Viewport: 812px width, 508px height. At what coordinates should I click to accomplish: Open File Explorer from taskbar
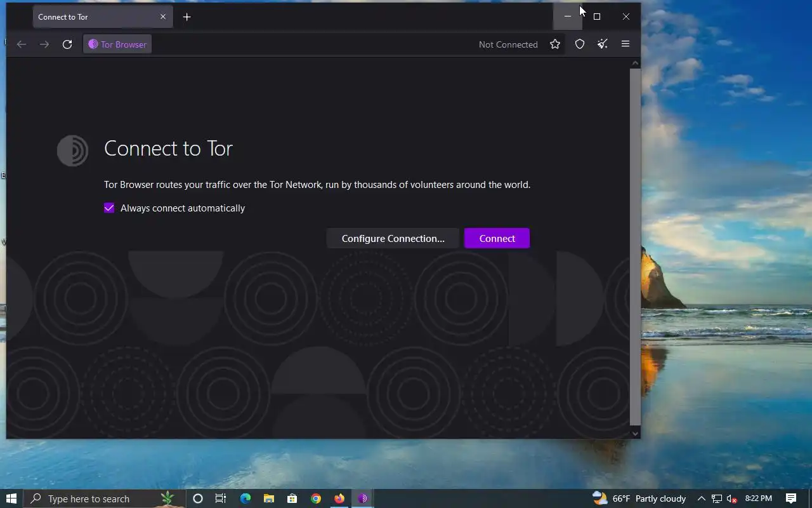click(269, 498)
